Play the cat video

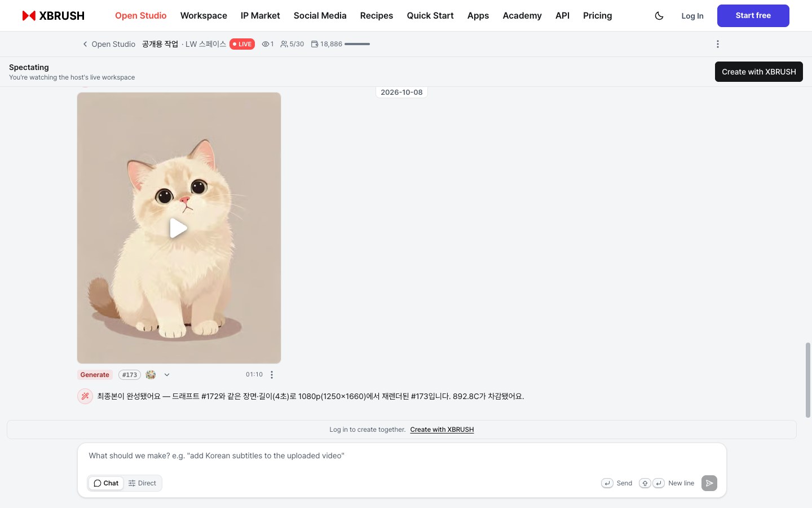(x=179, y=228)
